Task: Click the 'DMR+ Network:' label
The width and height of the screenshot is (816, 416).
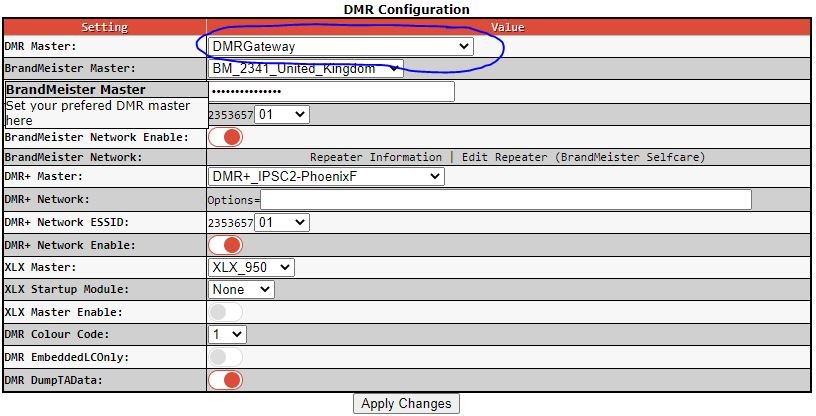Action: click(x=47, y=200)
